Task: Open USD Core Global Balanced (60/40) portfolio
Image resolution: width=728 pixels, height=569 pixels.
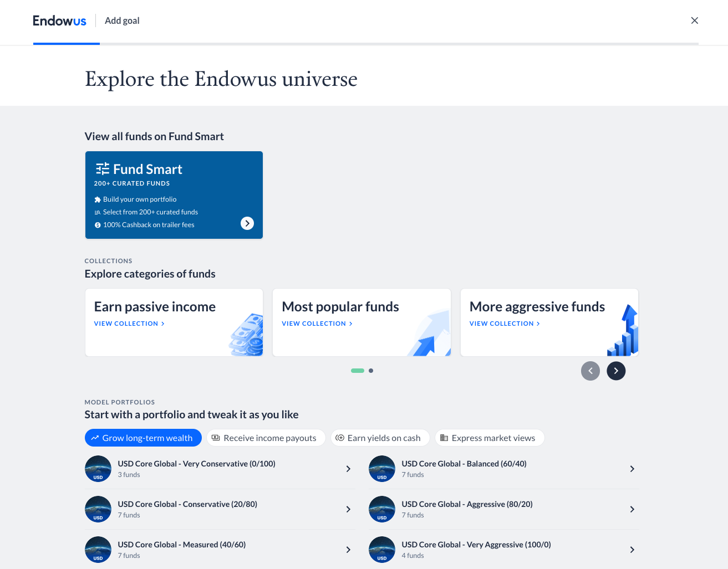Action: pos(503,469)
